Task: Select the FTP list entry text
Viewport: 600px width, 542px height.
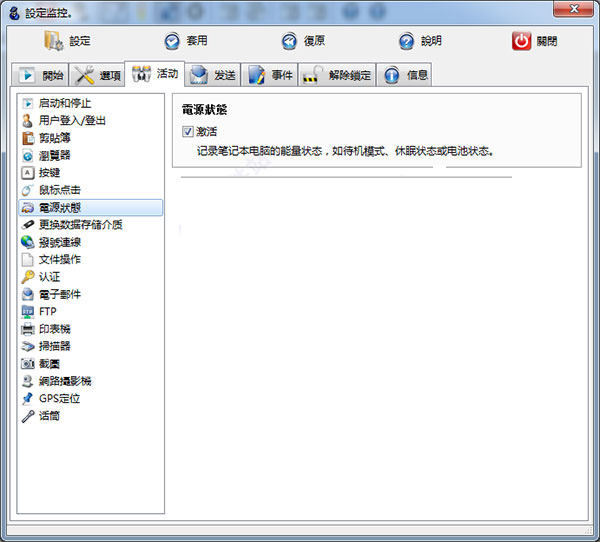Action: (x=48, y=312)
